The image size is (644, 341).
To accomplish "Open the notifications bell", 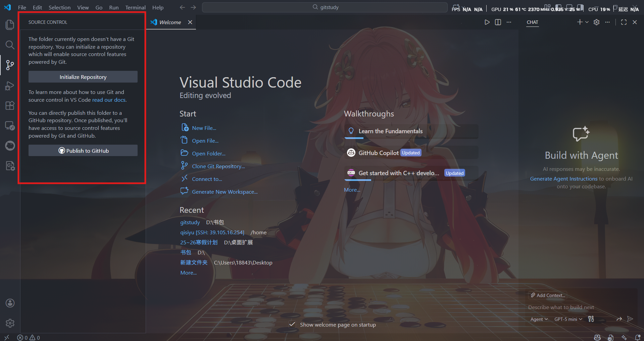I will [x=638, y=337].
